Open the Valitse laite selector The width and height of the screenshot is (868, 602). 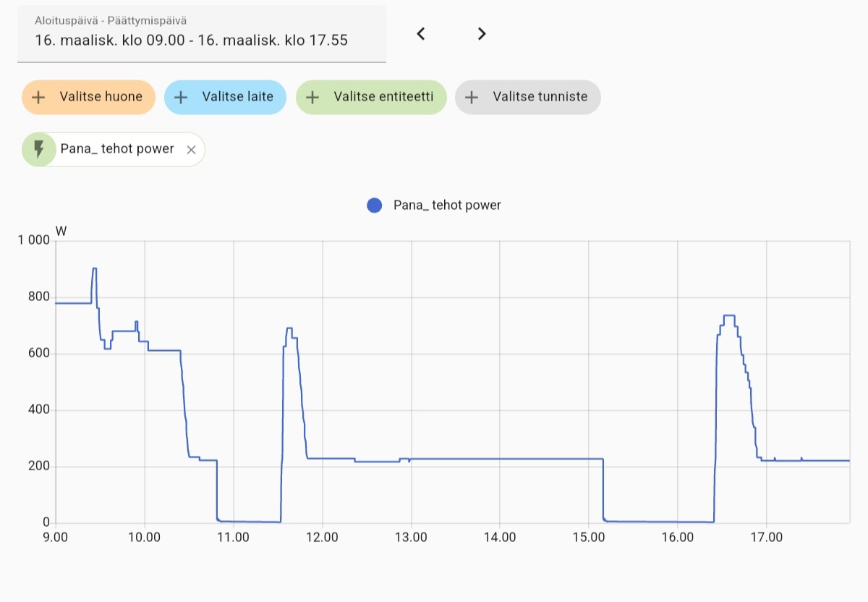(x=237, y=97)
